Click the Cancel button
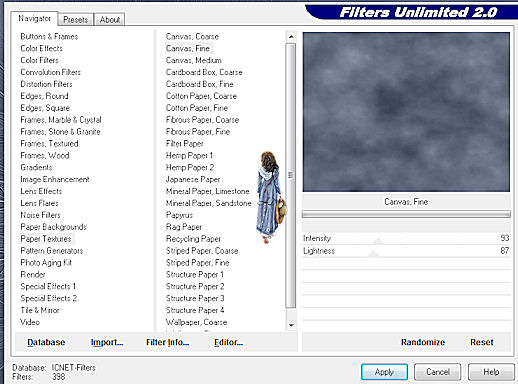 pos(438,372)
